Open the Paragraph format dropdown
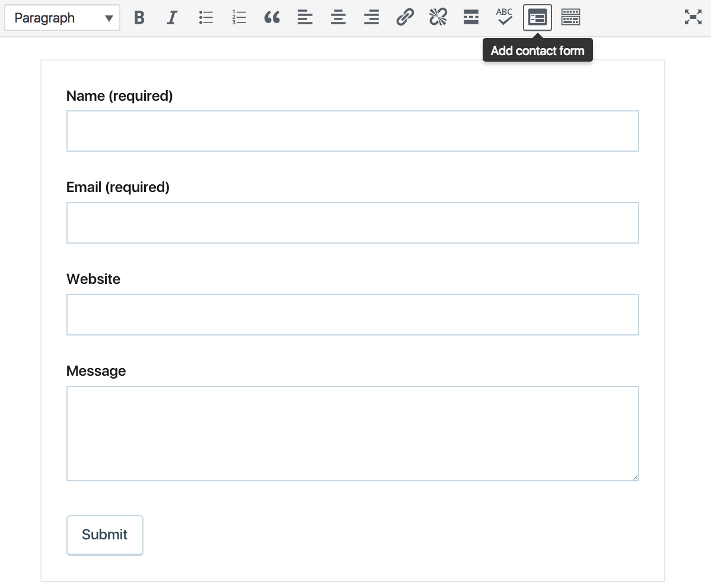Viewport: 711px width, 588px height. (62, 18)
